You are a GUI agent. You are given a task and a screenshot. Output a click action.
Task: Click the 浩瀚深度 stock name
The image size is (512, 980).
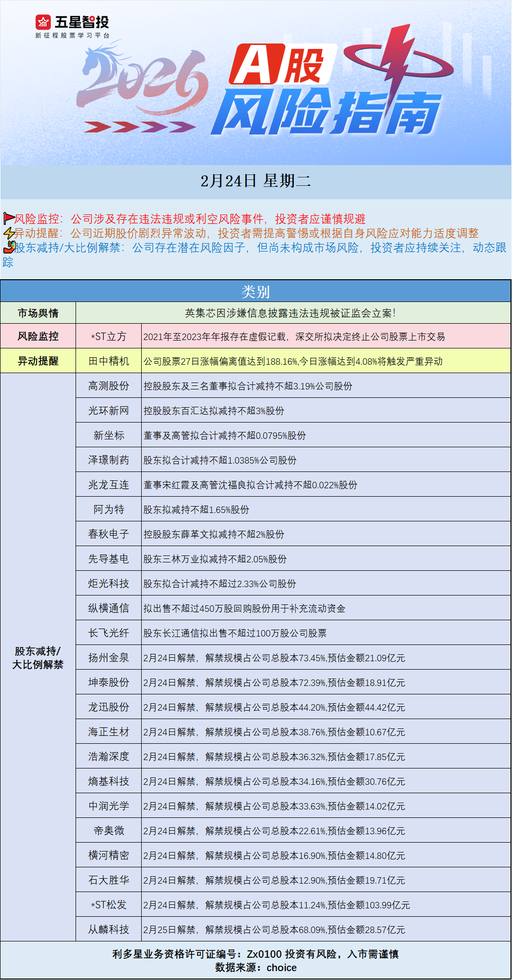coord(109,757)
